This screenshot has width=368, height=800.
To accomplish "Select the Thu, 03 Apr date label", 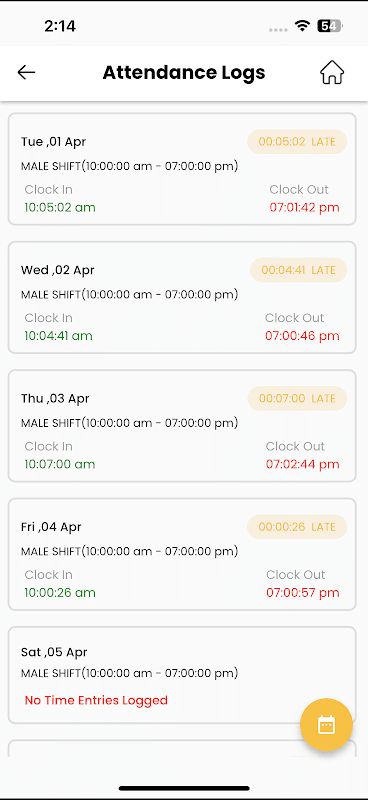I will click(x=55, y=398).
